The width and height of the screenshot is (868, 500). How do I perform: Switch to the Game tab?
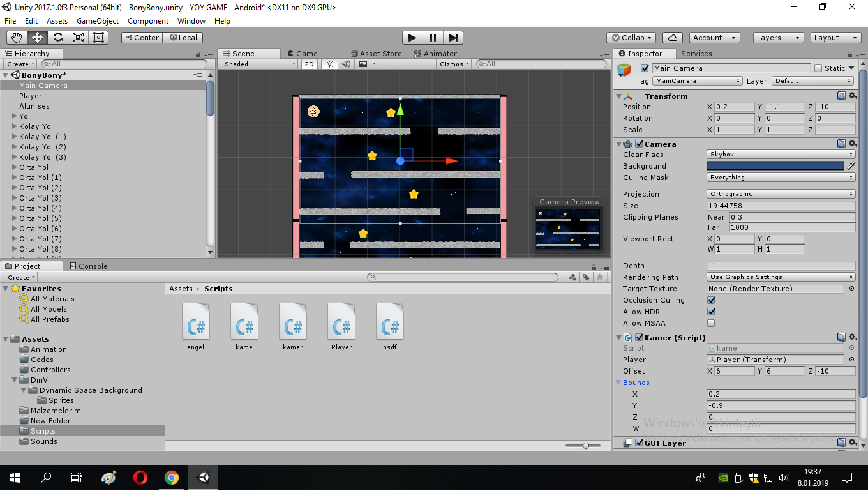(302, 54)
